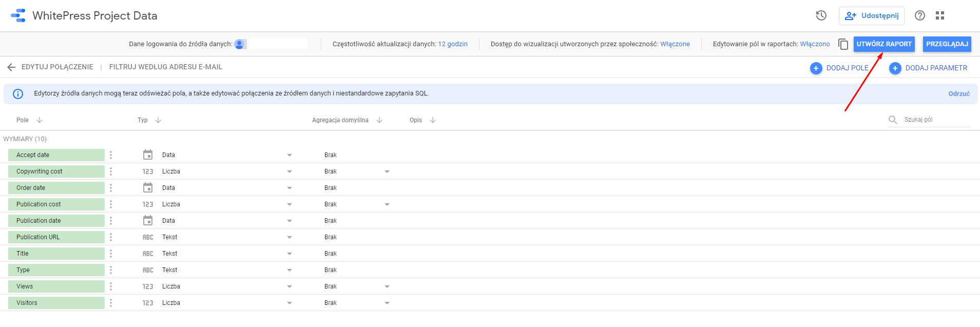Select the Visitors field chip

click(56, 303)
